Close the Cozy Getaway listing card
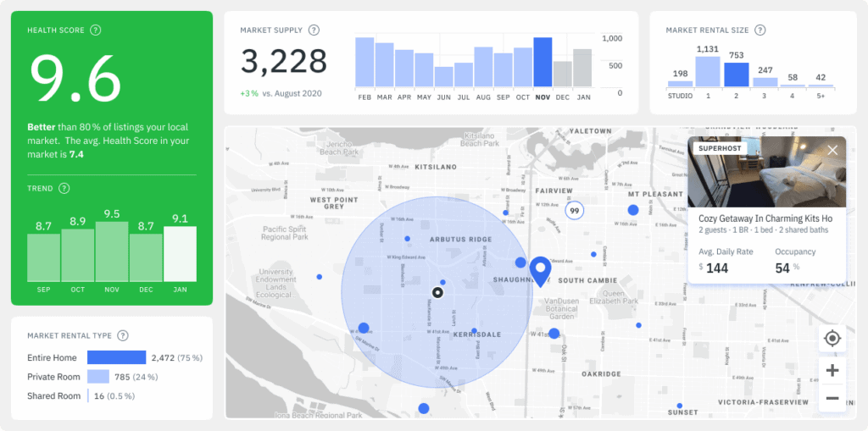 832,150
